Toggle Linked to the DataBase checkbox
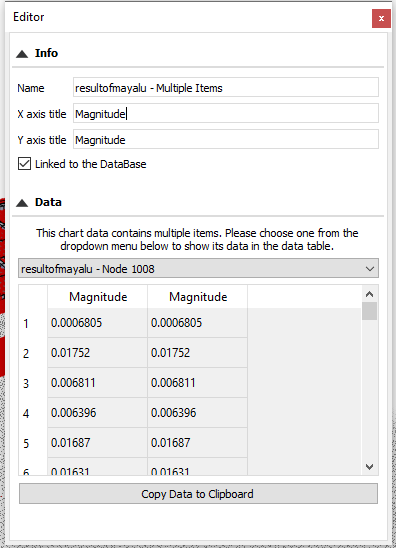Viewport: 396px width, 548px height. 24,164
